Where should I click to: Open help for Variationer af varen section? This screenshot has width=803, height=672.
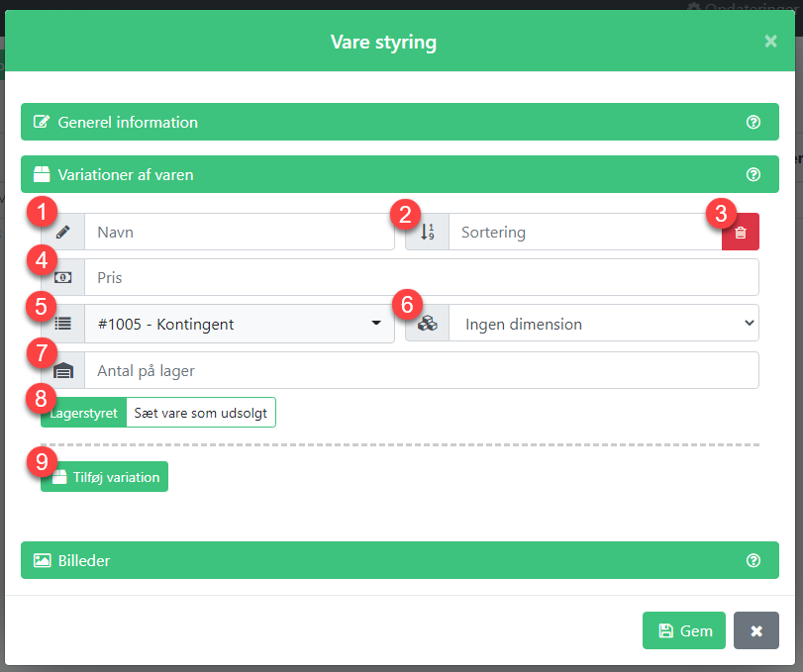pyautogui.click(x=753, y=174)
